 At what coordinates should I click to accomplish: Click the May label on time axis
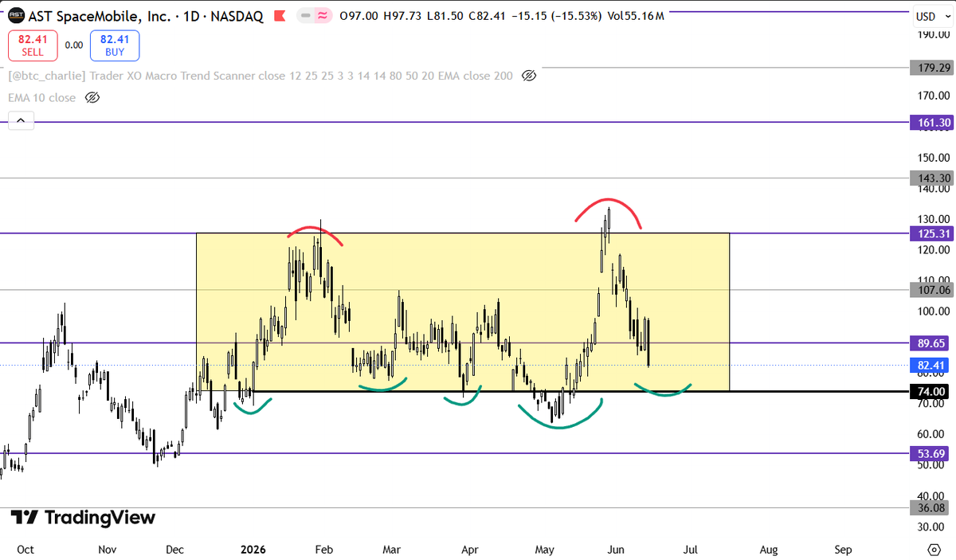pos(544,550)
